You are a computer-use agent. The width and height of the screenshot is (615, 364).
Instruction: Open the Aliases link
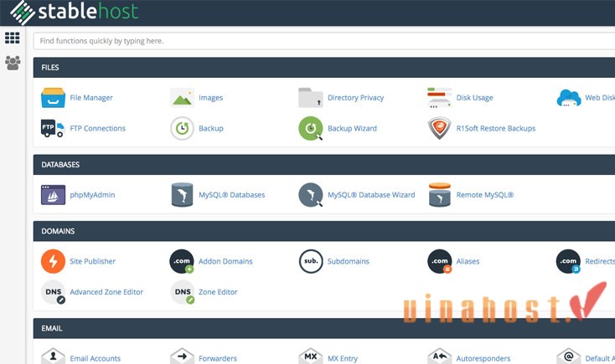pyautogui.click(x=468, y=261)
